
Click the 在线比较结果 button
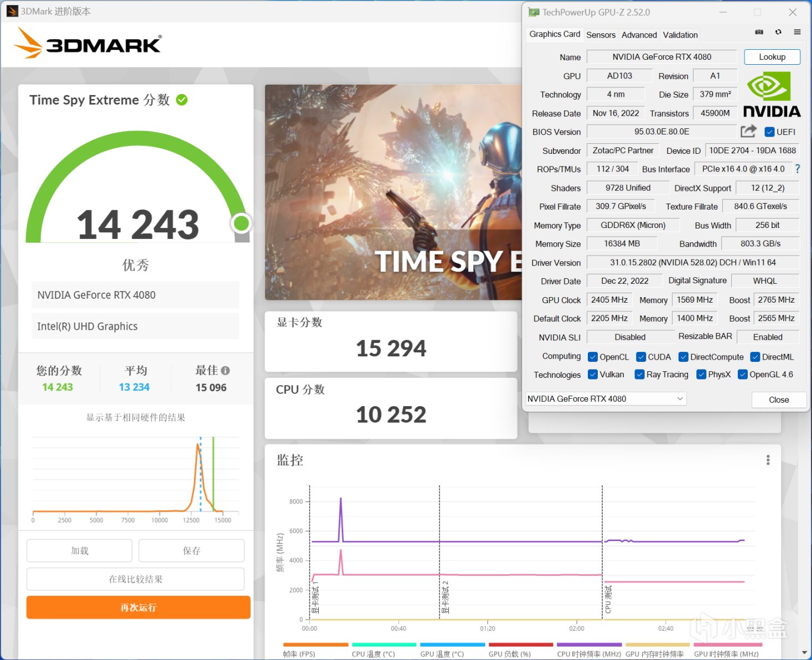tap(136, 579)
